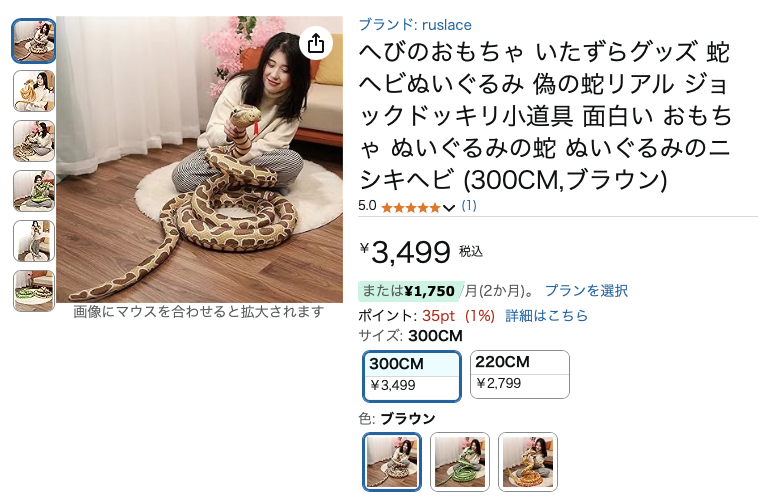The height and width of the screenshot is (498, 765).
Task: Choose the 300CM size option
Action: (x=412, y=376)
